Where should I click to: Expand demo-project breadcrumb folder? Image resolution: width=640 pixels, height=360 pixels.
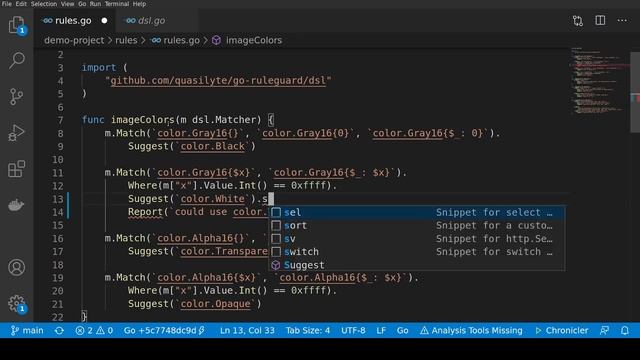pos(74,40)
